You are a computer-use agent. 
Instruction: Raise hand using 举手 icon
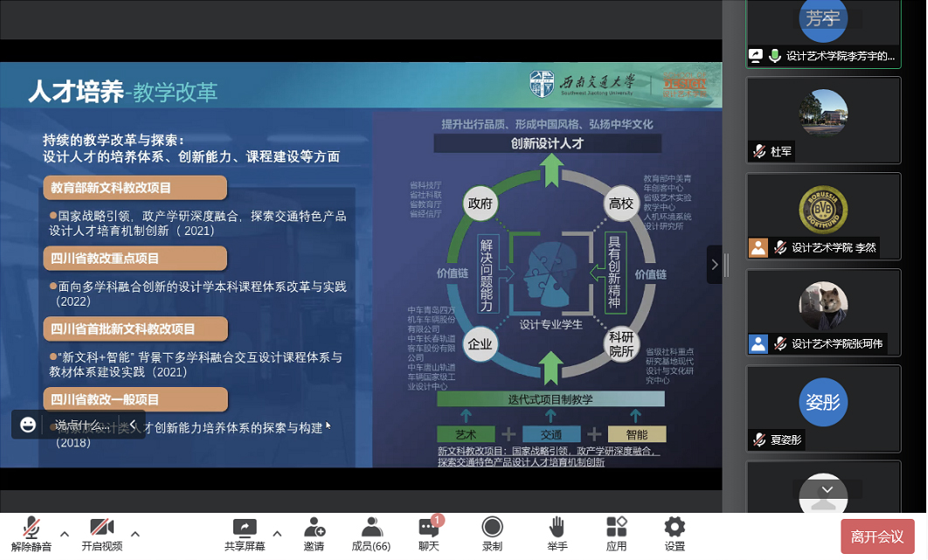click(557, 534)
